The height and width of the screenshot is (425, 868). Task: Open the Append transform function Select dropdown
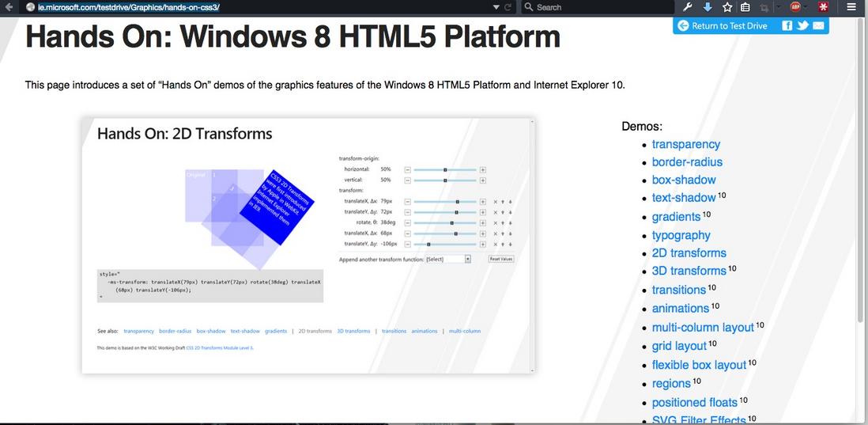[448, 259]
